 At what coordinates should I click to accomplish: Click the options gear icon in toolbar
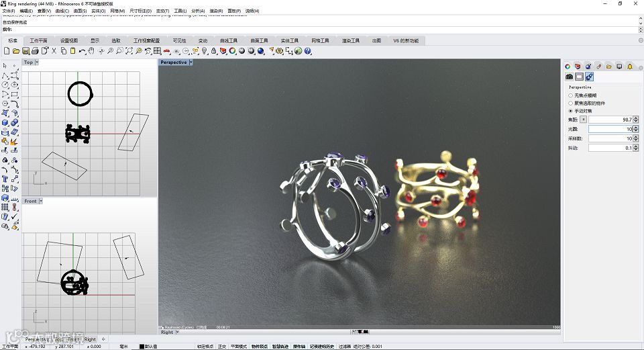[279, 51]
